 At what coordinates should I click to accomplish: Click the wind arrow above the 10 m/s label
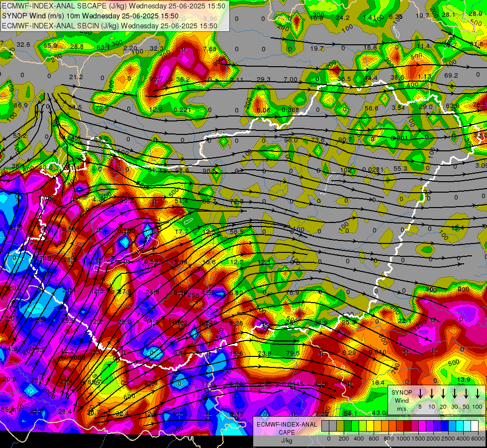tap(432, 393)
